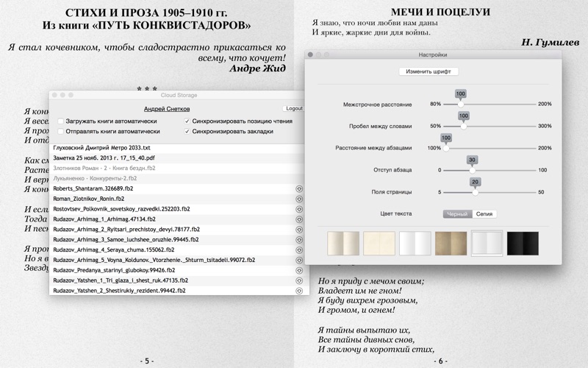Click the 'МЕЧИ И ПОЦЕЛУИ' heading
Image resolution: width=588 pixels, height=368 pixels.
point(440,12)
